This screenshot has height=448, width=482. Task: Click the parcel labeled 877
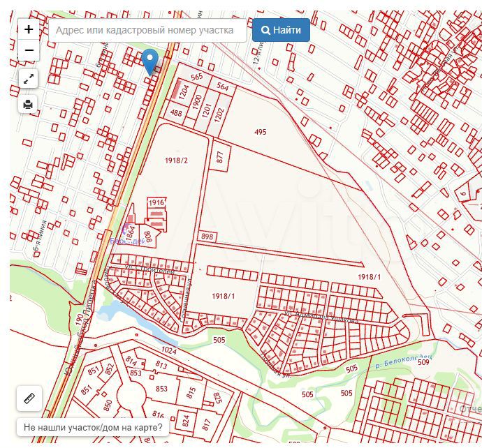pos(219,157)
